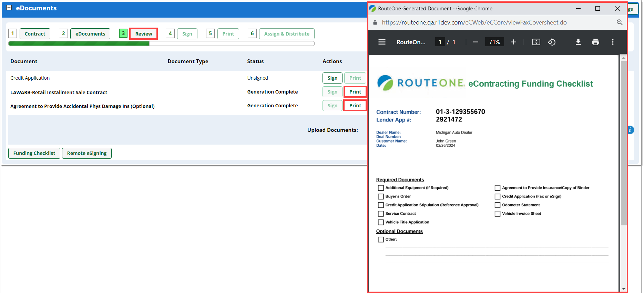Open the Review step
644x293 pixels.
144,34
